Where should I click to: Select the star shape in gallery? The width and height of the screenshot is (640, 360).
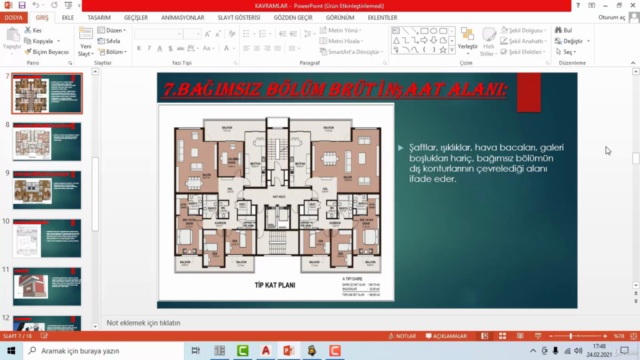coord(443,50)
